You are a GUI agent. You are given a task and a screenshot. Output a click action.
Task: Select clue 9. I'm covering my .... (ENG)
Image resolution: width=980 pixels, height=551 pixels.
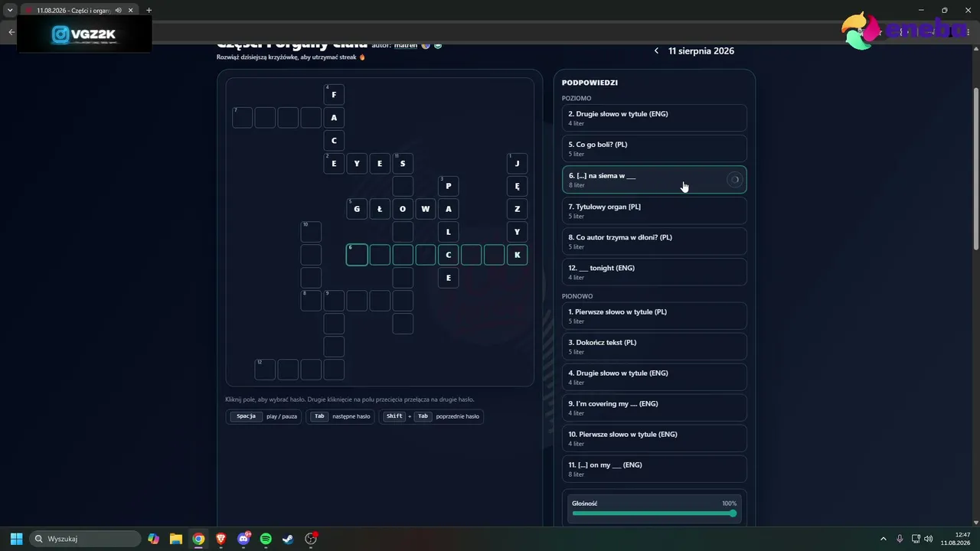pyautogui.click(x=655, y=408)
